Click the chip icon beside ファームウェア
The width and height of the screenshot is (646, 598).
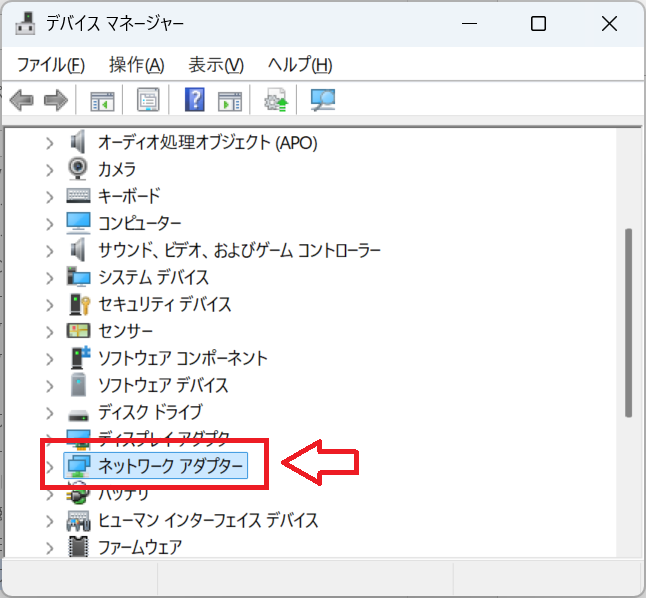(x=78, y=547)
